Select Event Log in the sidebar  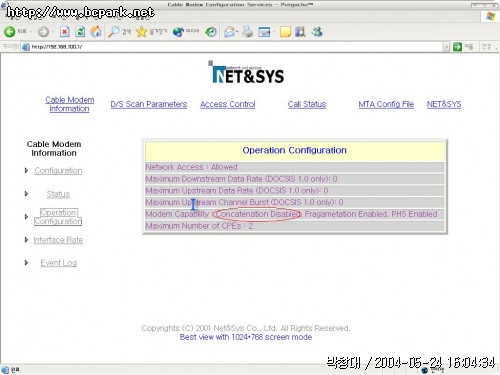[x=58, y=263]
